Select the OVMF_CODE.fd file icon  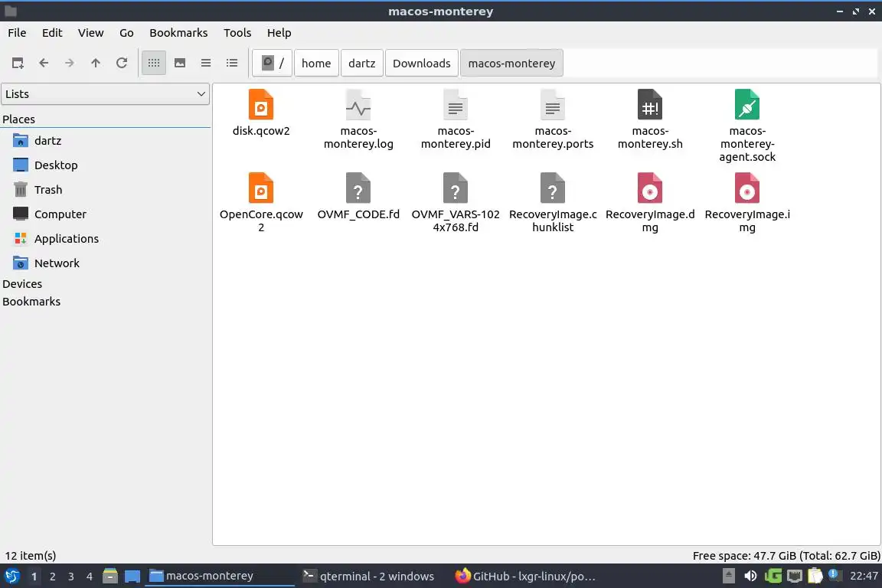(358, 188)
